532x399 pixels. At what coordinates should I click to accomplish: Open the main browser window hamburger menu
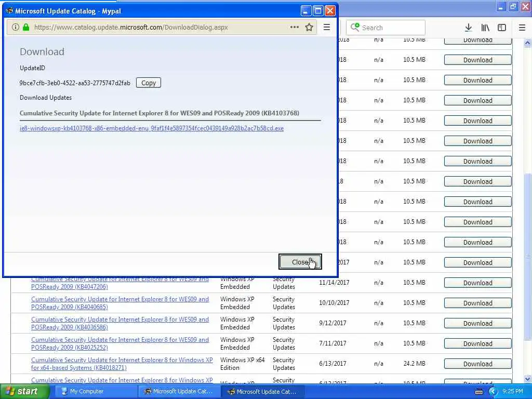[522, 28]
